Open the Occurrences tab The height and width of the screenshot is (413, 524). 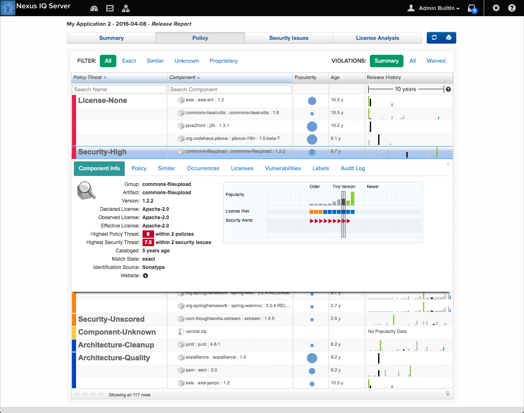(203, 168)
